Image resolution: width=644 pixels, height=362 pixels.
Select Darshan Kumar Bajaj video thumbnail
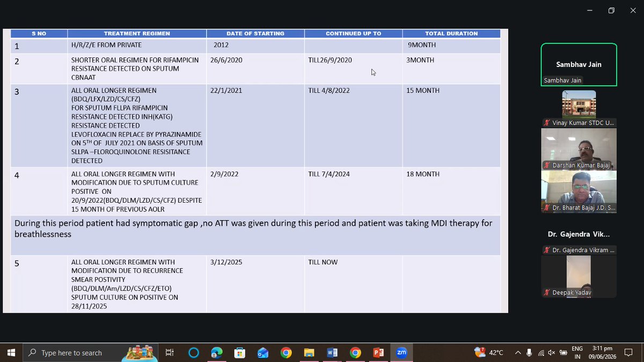579,149
